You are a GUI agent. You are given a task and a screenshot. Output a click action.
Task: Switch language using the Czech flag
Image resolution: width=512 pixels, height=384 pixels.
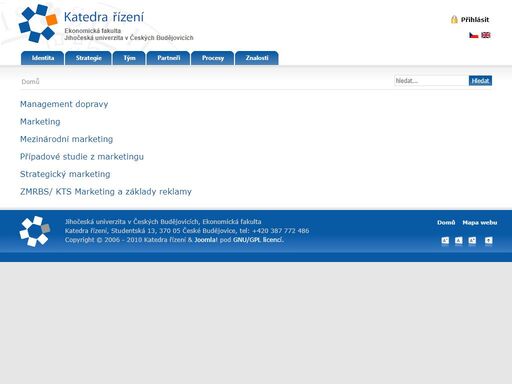pyautogui.click(x=474, y=35)
